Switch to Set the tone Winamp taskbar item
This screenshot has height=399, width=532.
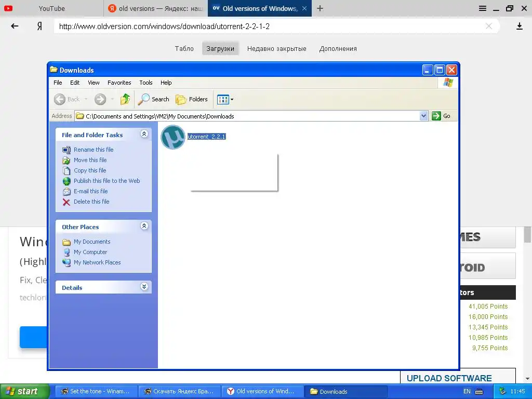[95, 391]
